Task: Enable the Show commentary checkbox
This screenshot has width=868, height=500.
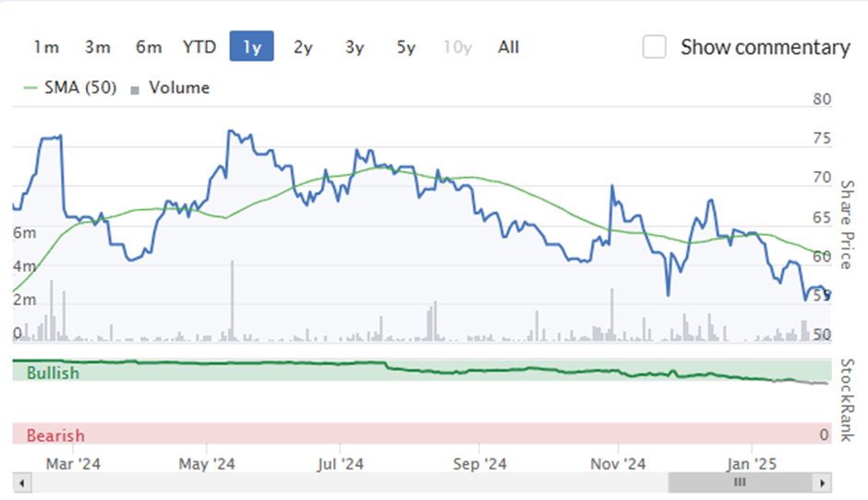Action: (x=654, y=46)
